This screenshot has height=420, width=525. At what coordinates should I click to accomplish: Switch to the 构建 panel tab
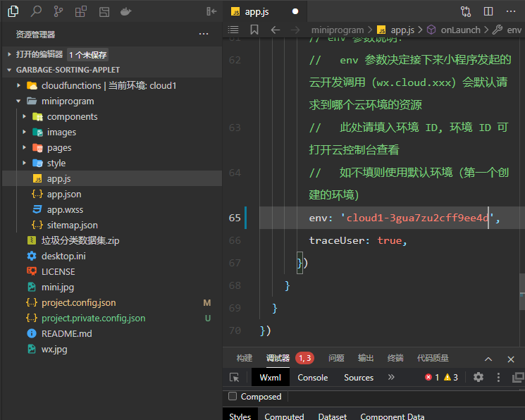tap(244, 358)
